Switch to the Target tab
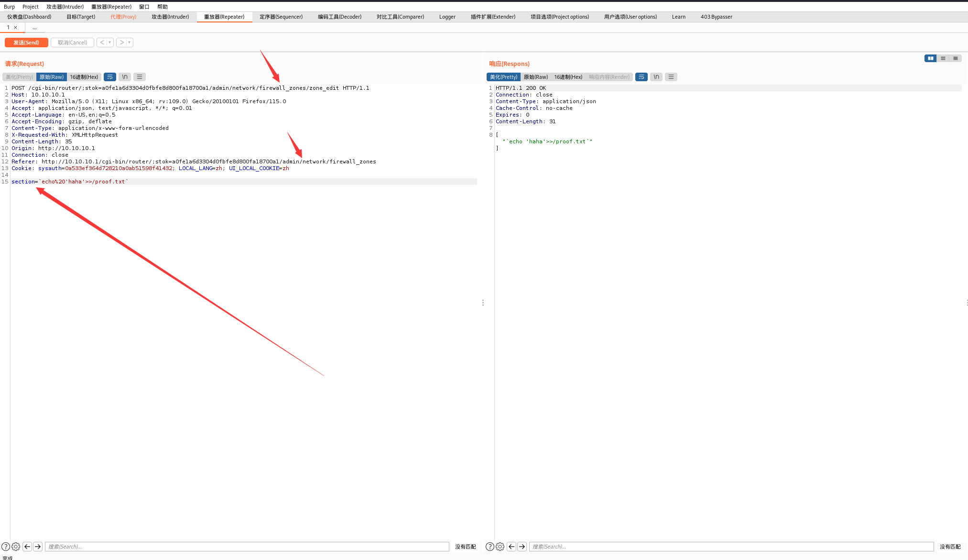Screen dimensions: 968x560 81,17
